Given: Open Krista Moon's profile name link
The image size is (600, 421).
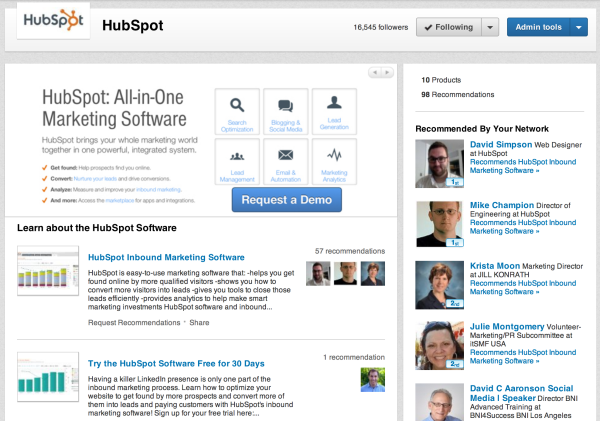Looking at the screenshot, I should 495,266.
